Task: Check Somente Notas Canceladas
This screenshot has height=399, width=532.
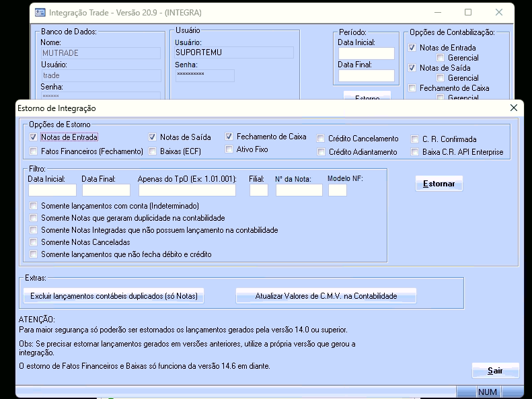Action: click(x=33, y=242)
